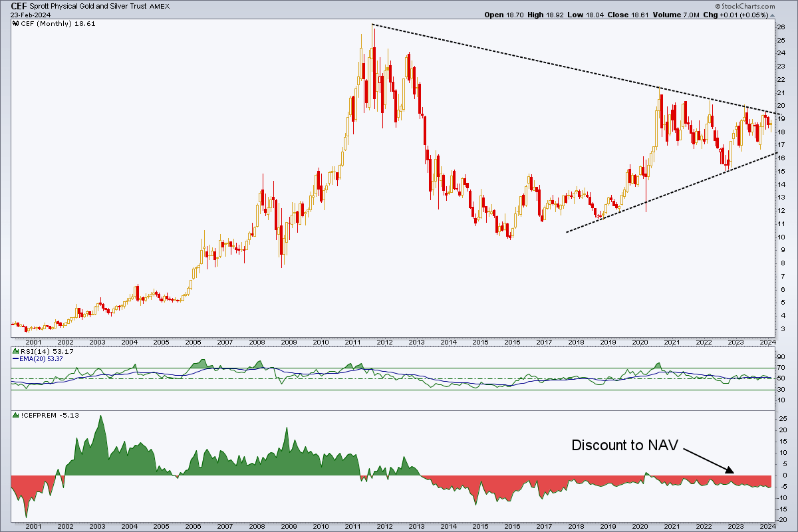This screenshot has width=798, height=532.
Task: Click 2018 on the bottom premium panel time axis
Action: pyautogui.click(x=576, y=526)
